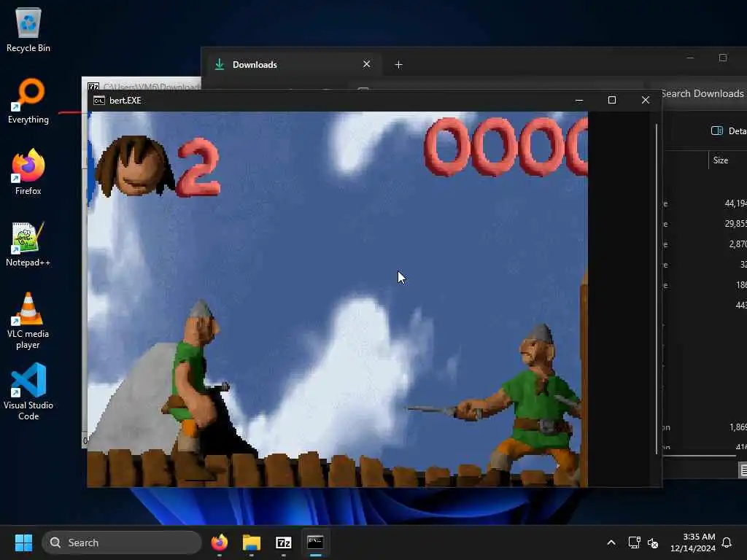
Task: Minimize the File Explorer window
Action: [x=690, y=58]
